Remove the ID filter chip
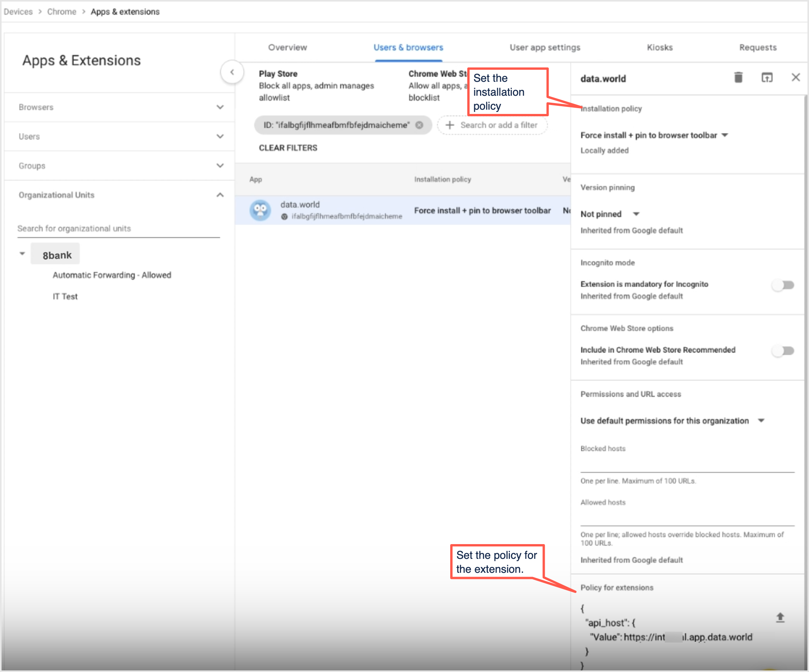Image resolution: width=809 pixels, height=672 pixels. [419, 125]
